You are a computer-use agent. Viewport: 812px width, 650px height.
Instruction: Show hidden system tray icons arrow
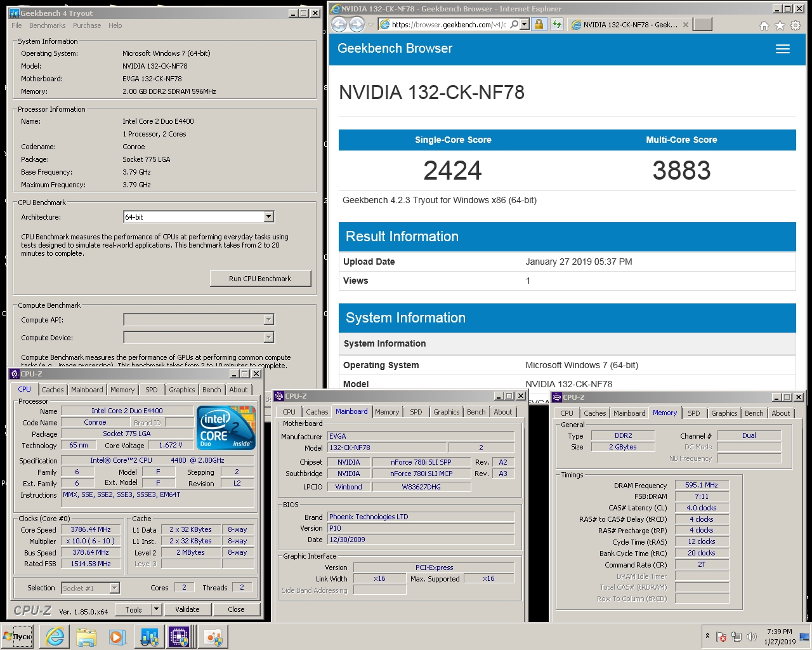pyautogui.click(x=707, y=636)
